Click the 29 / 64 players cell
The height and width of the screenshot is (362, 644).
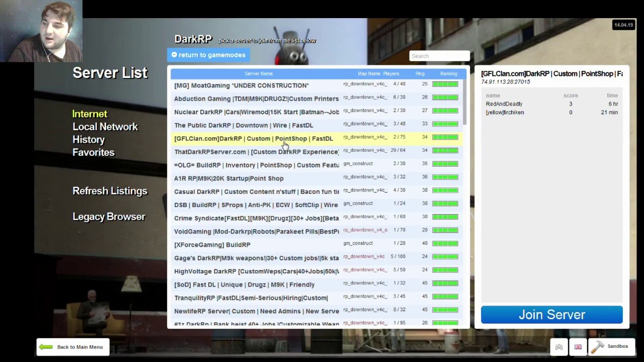pos(398,150)
